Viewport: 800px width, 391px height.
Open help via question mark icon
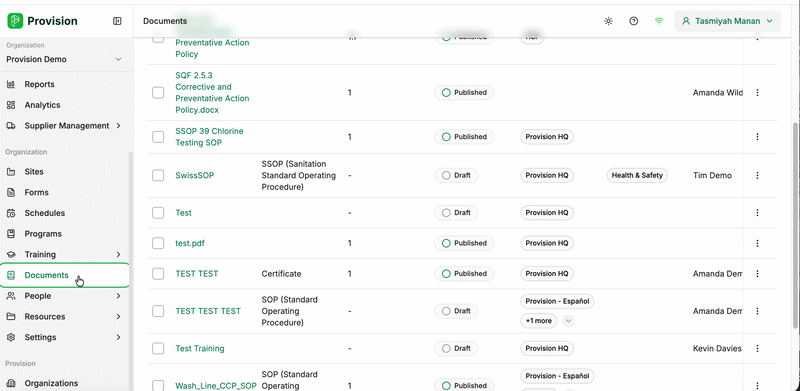[634, 21]
